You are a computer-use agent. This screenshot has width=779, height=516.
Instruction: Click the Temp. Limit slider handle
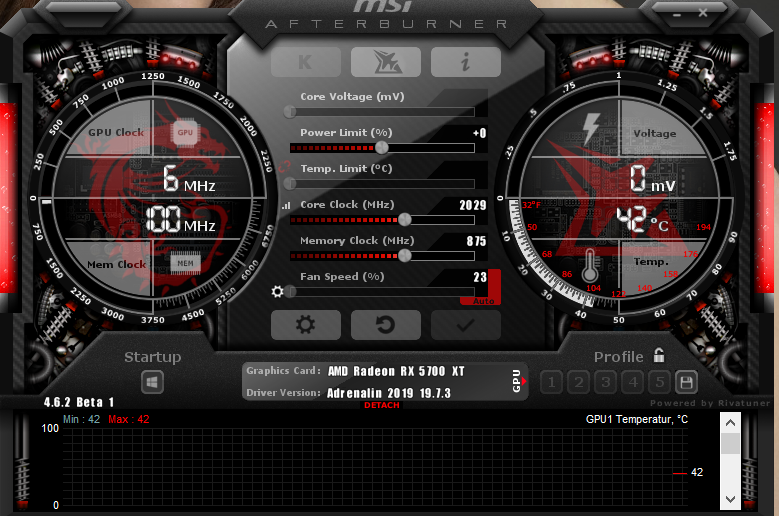click(x=290, y=184)
